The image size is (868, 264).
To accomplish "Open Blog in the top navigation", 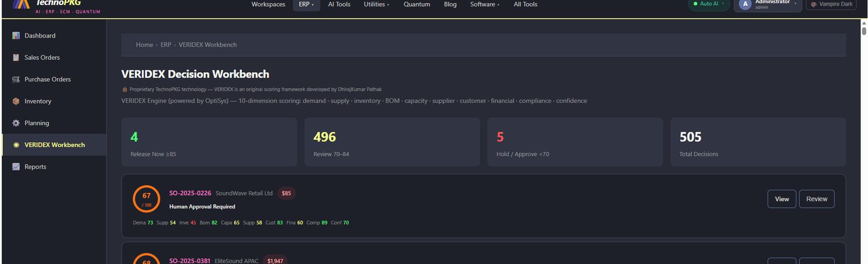I will [x=450, y=5].
